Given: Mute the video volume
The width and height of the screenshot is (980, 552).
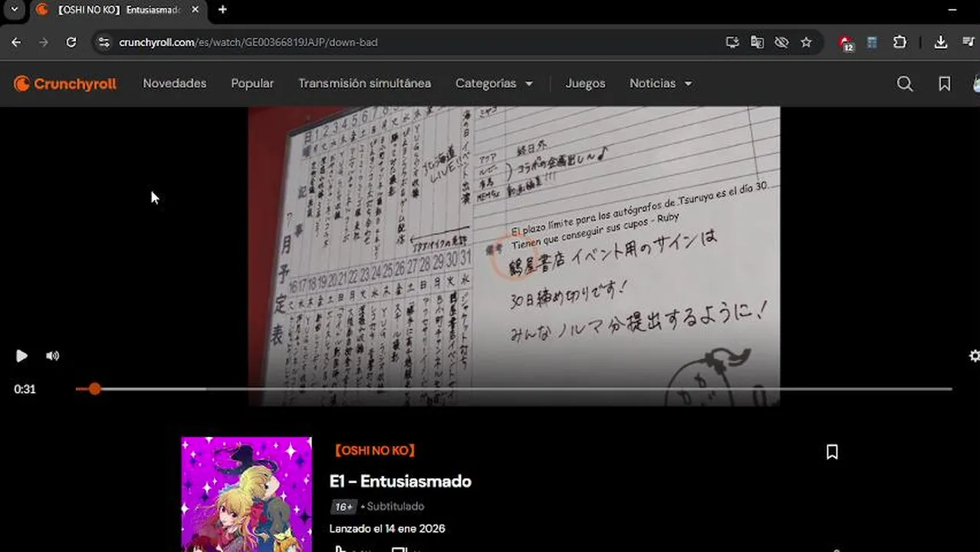Looking at the screenshot, I should tap(52, 356).
